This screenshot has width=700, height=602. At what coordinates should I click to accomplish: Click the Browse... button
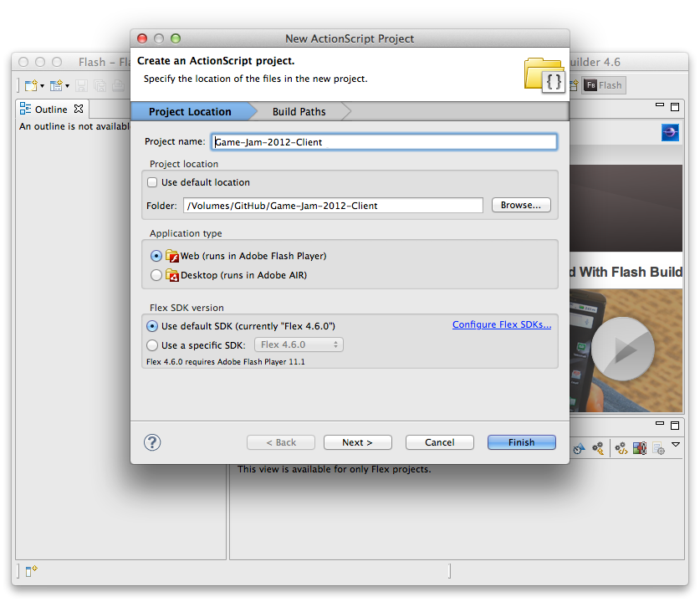coord(521,206)
